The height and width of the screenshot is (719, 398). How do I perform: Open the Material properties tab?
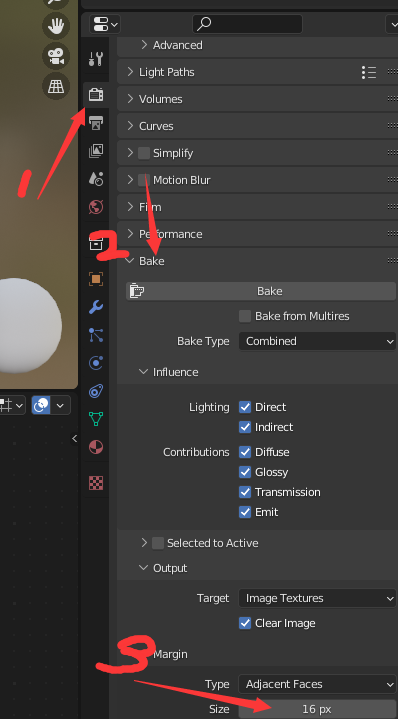coord(96,447)
